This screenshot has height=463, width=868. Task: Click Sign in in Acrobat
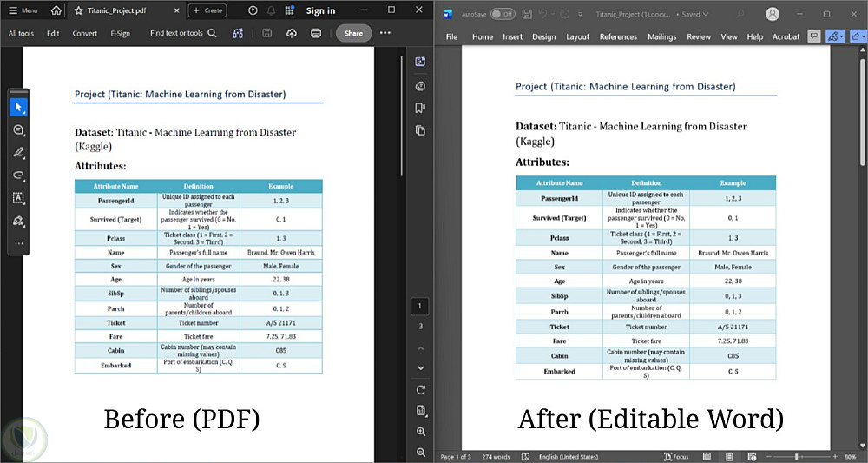tap(320, 10)
